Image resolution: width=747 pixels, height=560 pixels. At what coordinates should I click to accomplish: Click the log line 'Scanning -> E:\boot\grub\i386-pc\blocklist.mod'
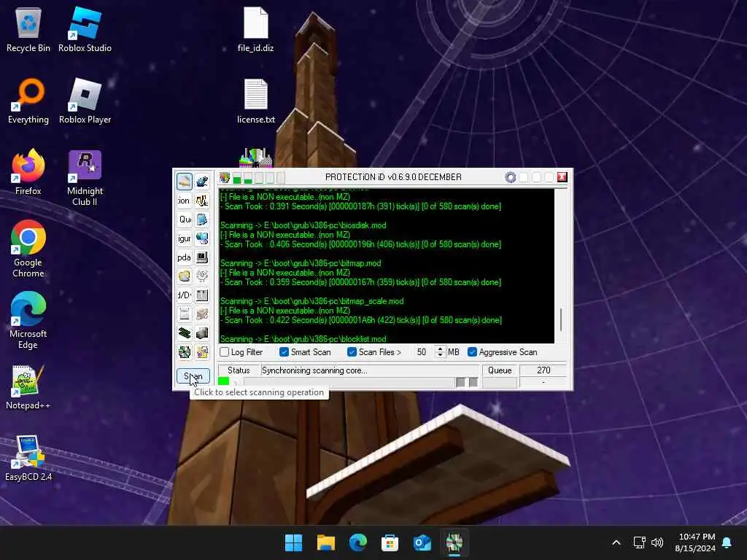303,338
